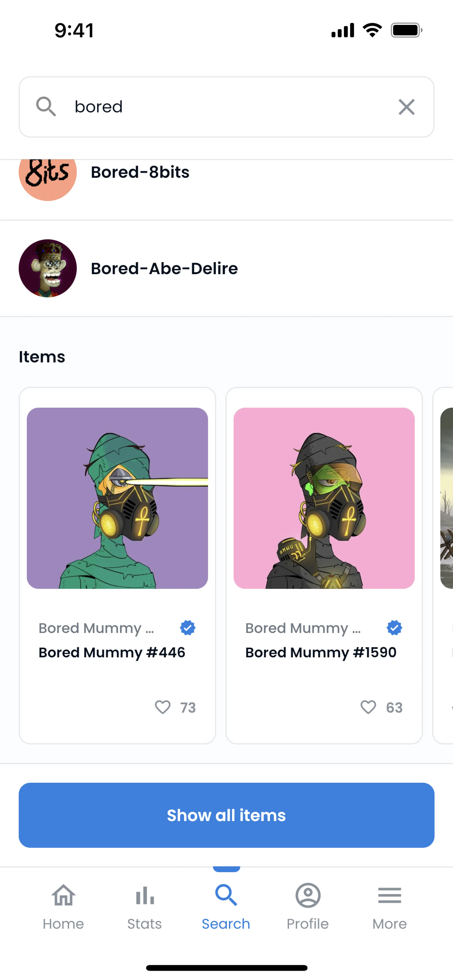Tap verified badge on Bored Mummy #1590
Viewport: 453px width, 980px height.
[x=394, y=628]
